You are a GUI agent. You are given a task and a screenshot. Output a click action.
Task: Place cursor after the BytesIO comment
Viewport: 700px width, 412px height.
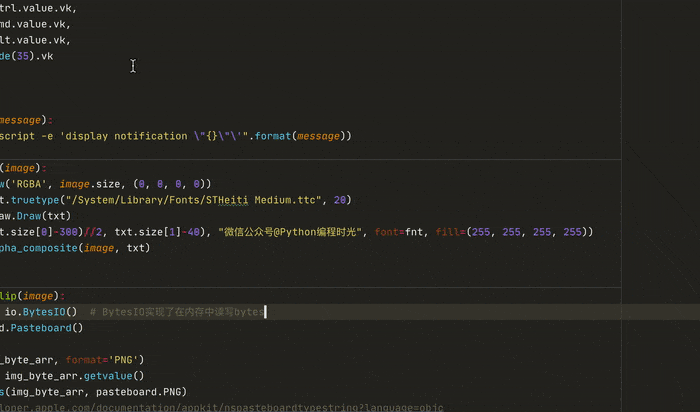click(266, 312)
